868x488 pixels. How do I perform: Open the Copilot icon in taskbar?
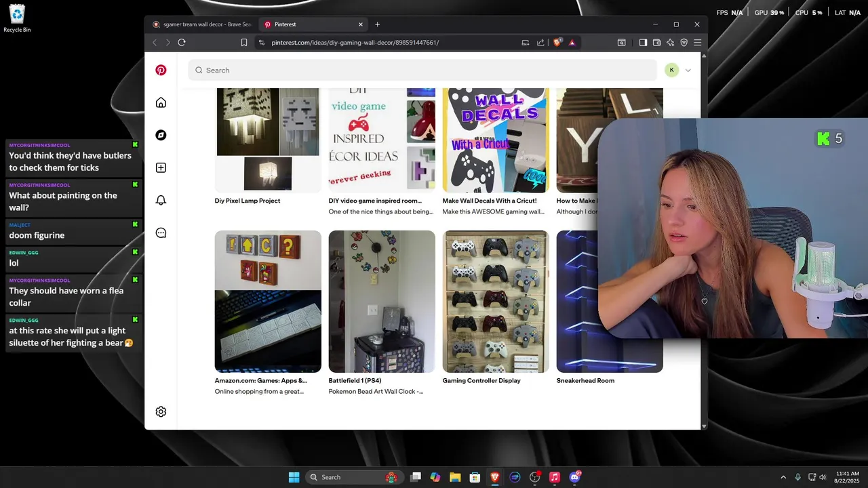(435, 477)
